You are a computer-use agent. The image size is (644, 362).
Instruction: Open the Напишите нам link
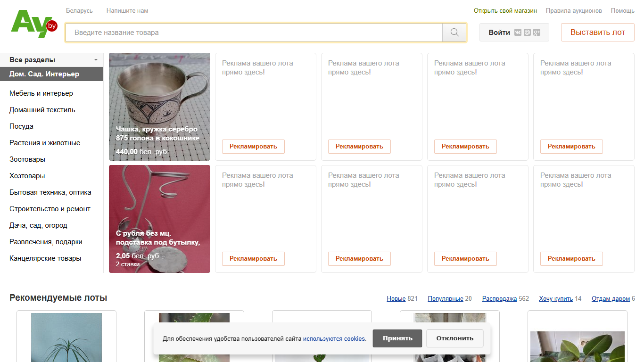click(127, 10)
